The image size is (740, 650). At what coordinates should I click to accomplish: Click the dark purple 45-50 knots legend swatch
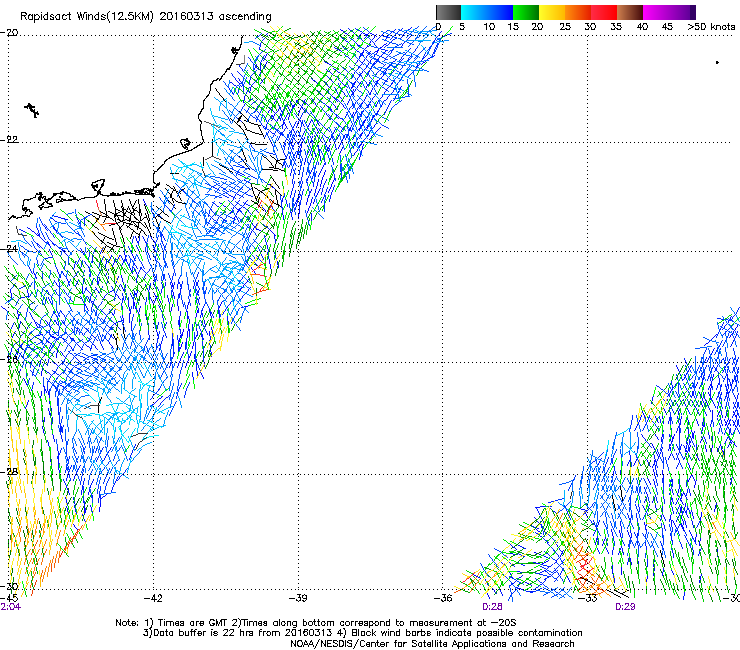tap(682, 12)
